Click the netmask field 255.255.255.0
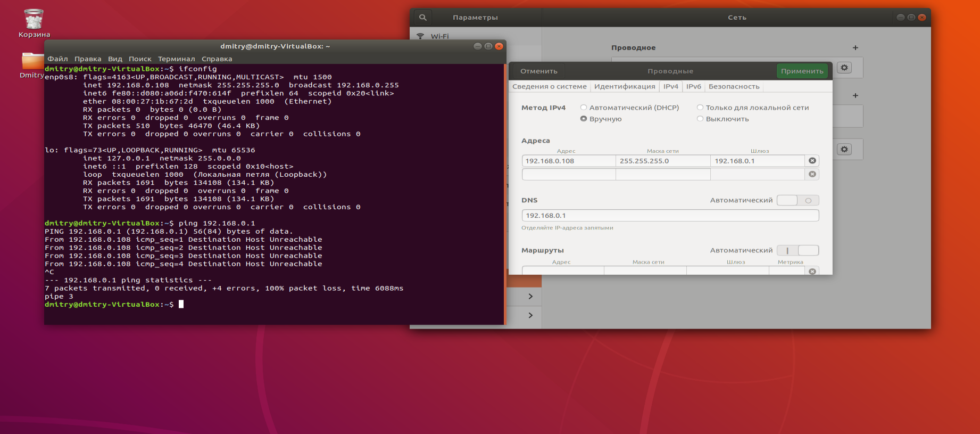The width and height of the screenshot is (980, 434). pos(663,161)
